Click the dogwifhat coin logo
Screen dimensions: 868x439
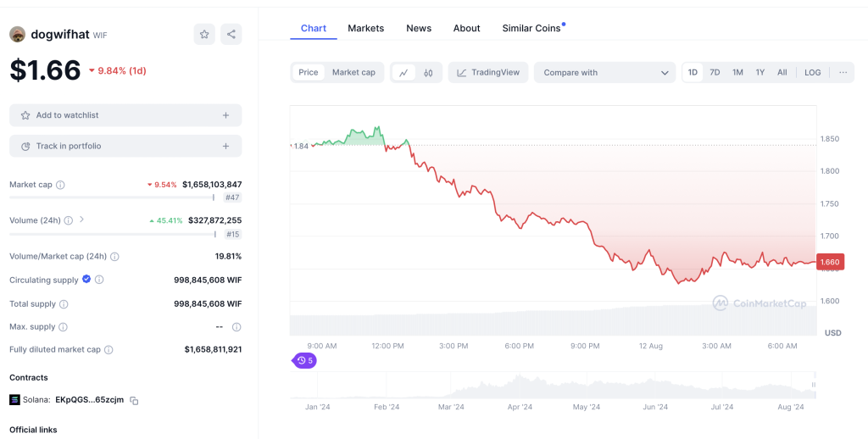17,34
